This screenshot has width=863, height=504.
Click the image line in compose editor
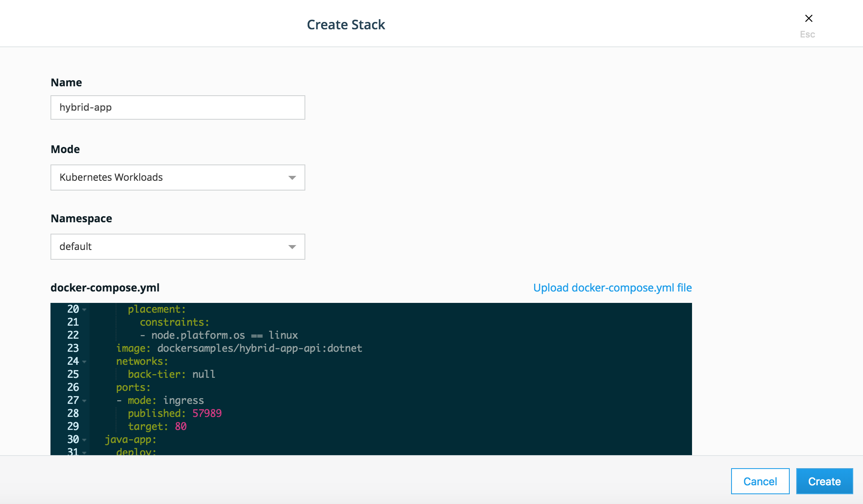click(x=239, y=348)
